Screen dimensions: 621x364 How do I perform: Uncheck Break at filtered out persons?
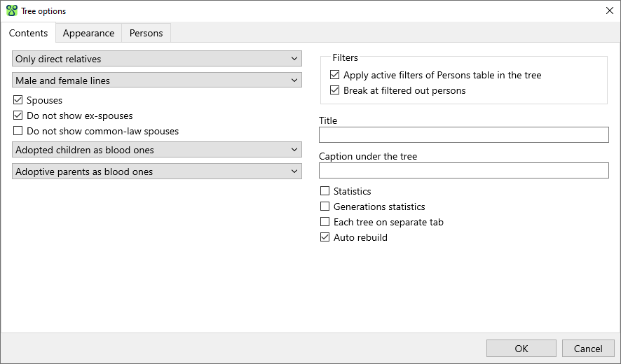tap(334, 90)
